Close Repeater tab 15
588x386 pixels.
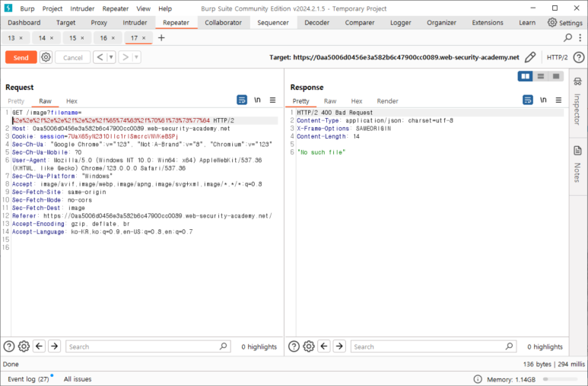82,38
